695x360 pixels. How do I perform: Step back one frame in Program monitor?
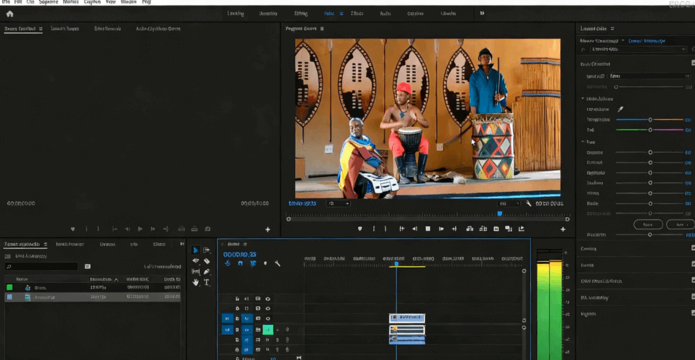tap(415, 229)
